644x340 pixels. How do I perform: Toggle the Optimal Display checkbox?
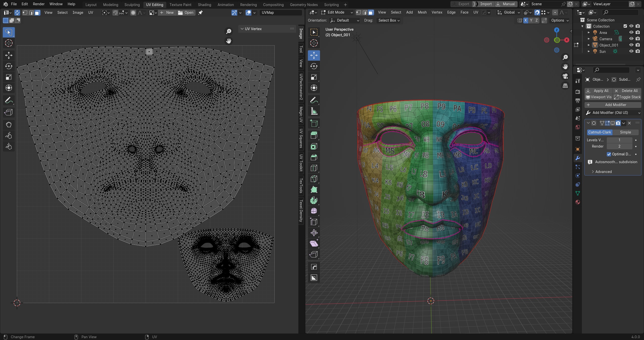(x=609, y=154)
